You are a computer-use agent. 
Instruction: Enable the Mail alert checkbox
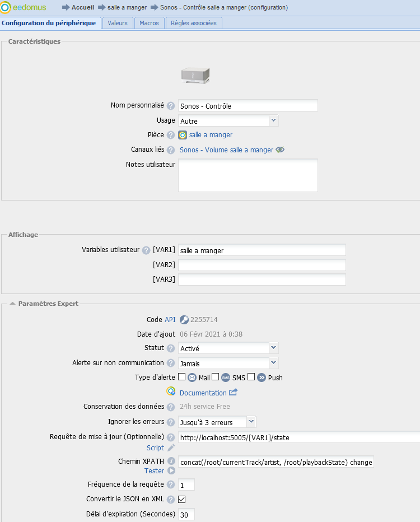tap(181, 377)
